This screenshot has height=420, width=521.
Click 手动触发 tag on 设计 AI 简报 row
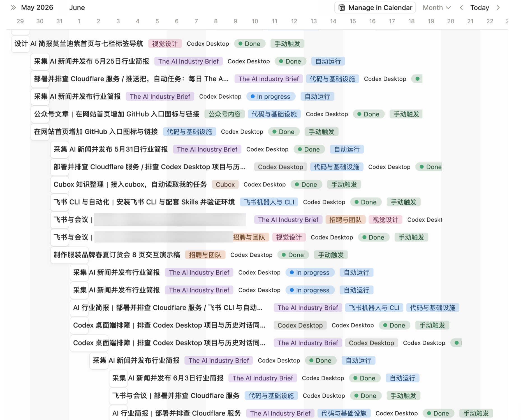pyautogui.click(x=287, y=44)
